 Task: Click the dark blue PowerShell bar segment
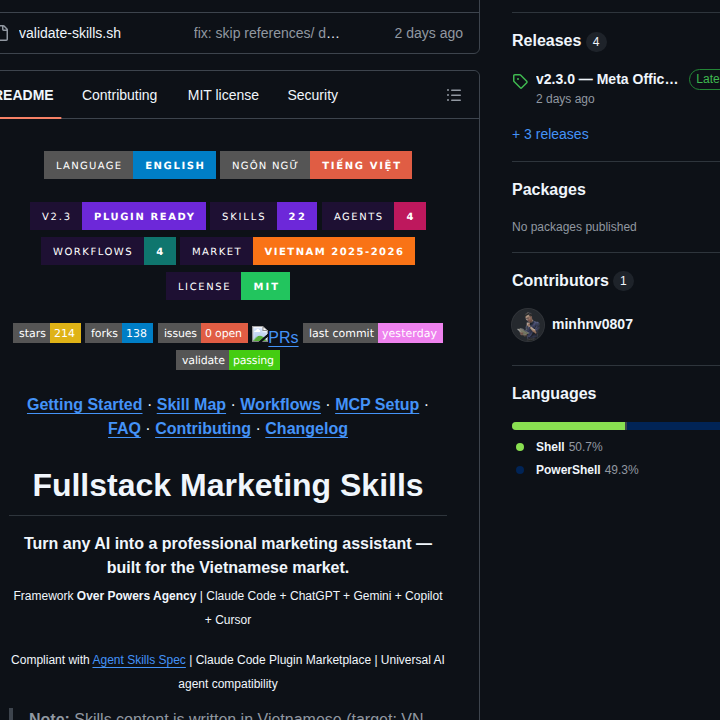click(x=673, y=426)
